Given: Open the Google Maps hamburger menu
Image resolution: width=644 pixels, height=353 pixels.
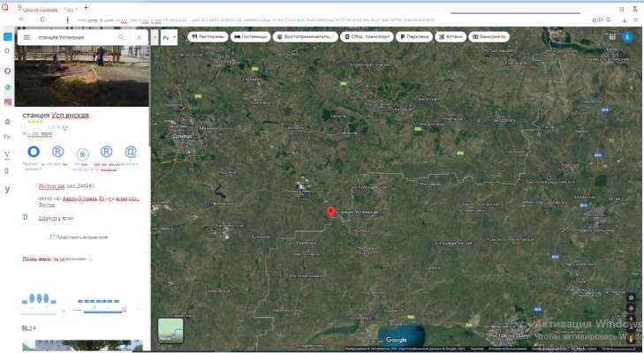Looking at the screenshot, I should tap(27, 38).
